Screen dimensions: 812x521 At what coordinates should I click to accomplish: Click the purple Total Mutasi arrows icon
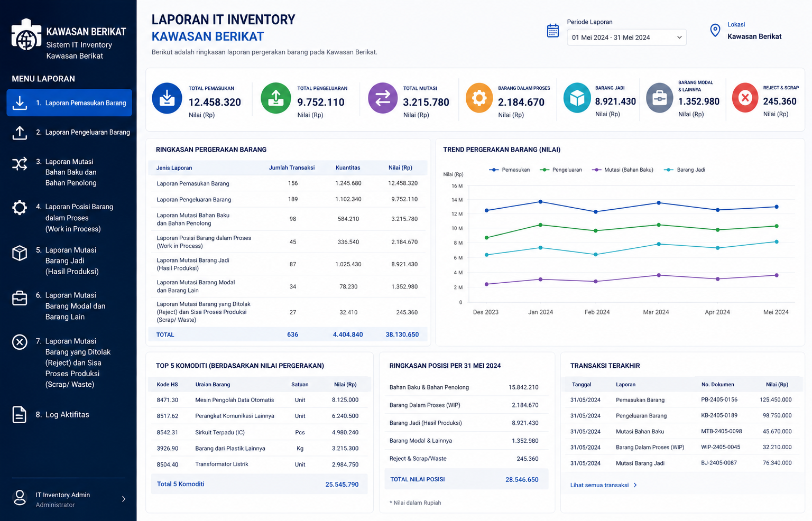tap(383, 98)
